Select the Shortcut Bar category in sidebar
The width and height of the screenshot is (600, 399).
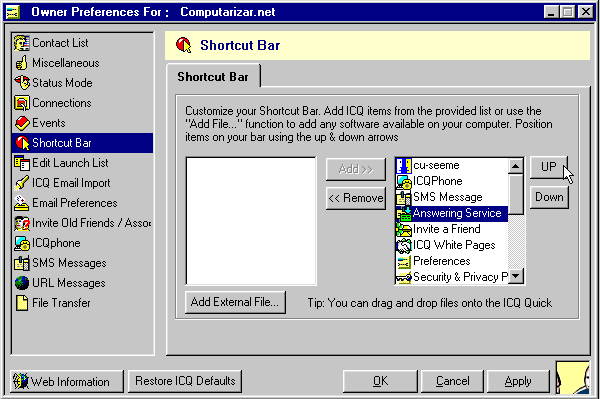[82, 143]
